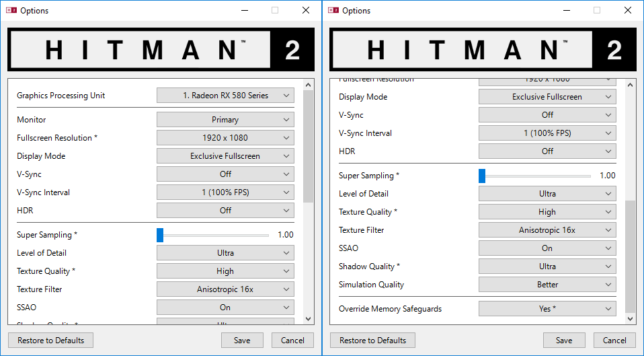Click Hitman 2 app icon in left title bar

coord(11,10)
